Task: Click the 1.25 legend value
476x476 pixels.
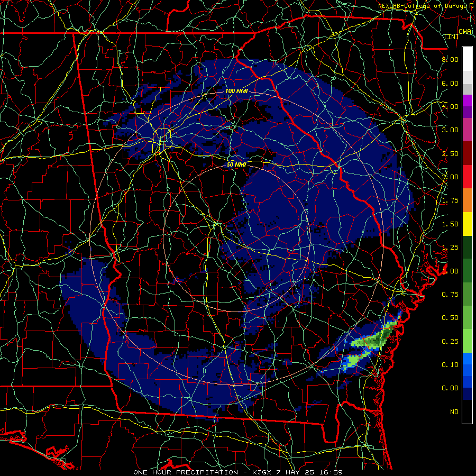Action: (450, 248)
